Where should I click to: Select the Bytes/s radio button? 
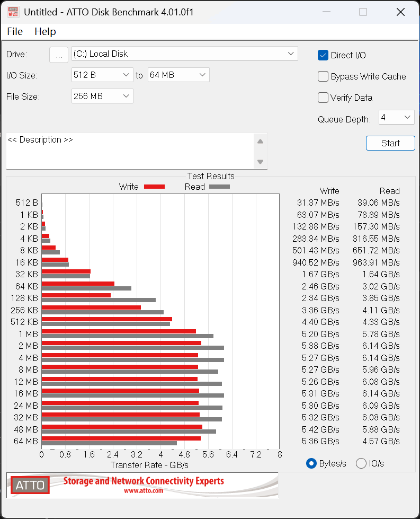coord(311,463)
